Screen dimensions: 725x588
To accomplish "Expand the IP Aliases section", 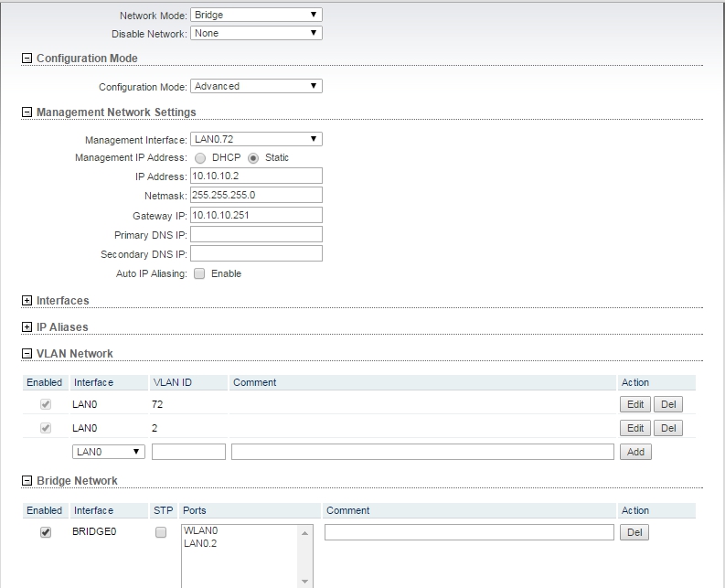I will [27, 326].
